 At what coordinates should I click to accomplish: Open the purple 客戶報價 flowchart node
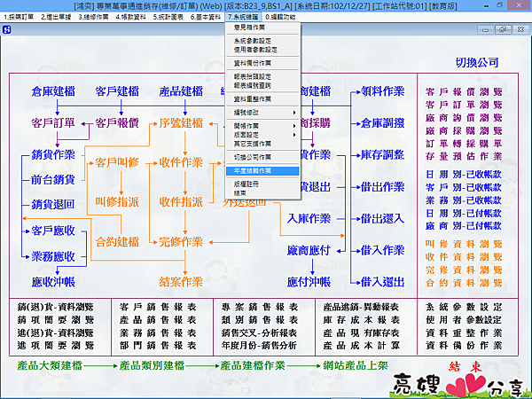117,123
